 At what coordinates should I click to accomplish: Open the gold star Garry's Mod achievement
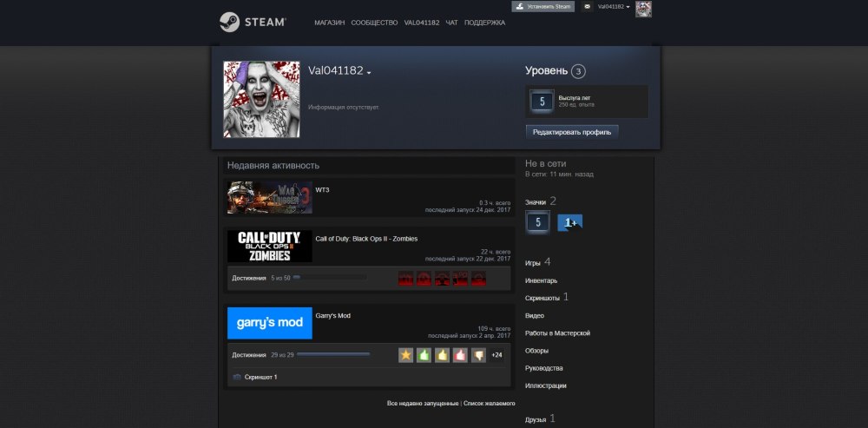click(405, 355)
